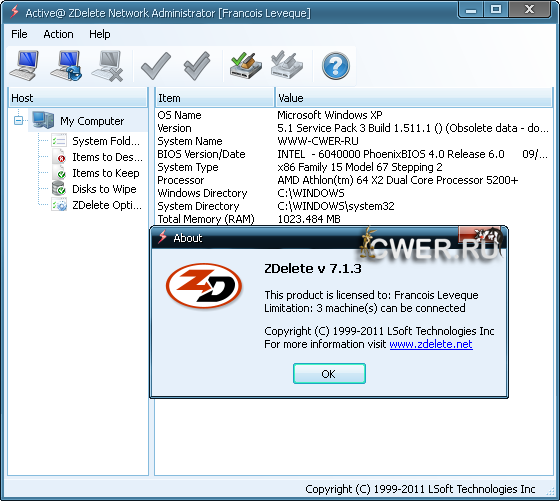The image size is (560, 501).
Task: Click the Host column header
Action: (78, 97)
